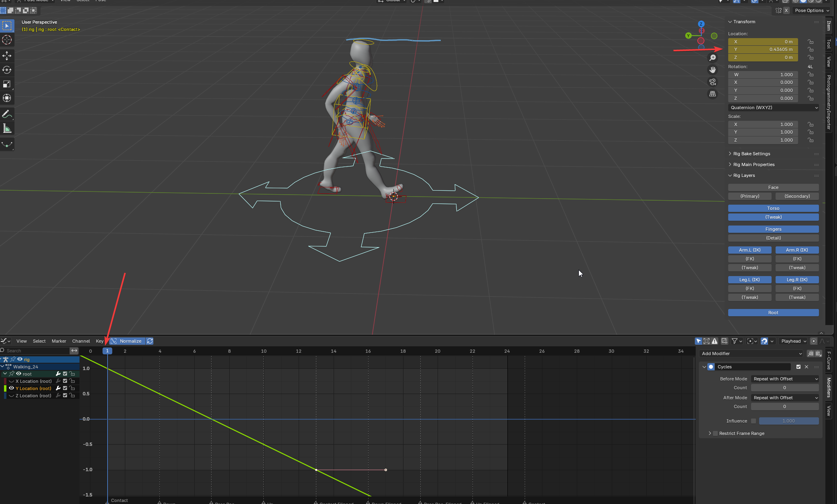Toggle visibility of Y Location (root) channel
Viewport: 837px width, 504px height.
12,388
